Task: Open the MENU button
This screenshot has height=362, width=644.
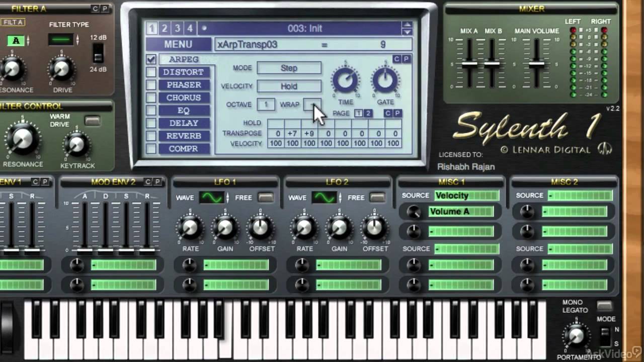Action: [x=178, y=44]
